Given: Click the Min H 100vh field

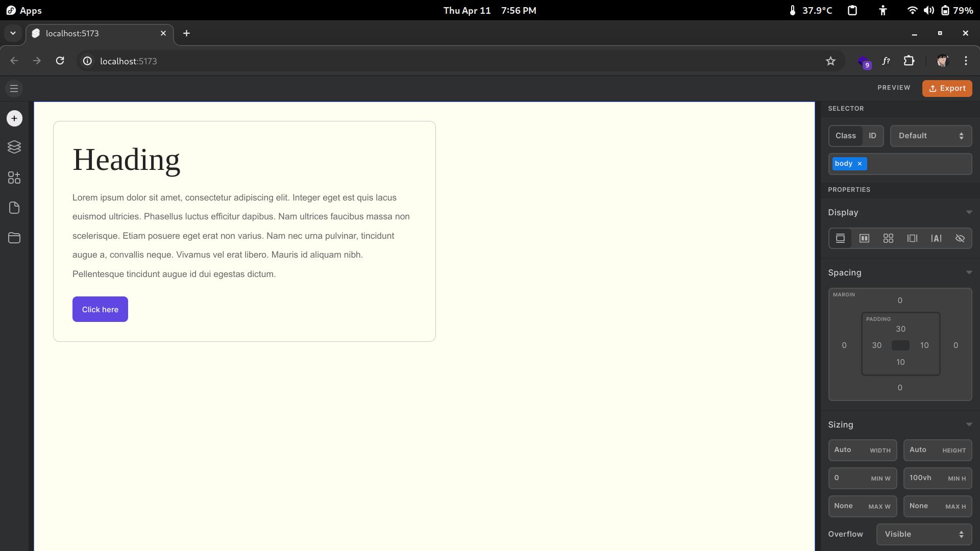Looking at the screenshot, I should coord(937,478).
